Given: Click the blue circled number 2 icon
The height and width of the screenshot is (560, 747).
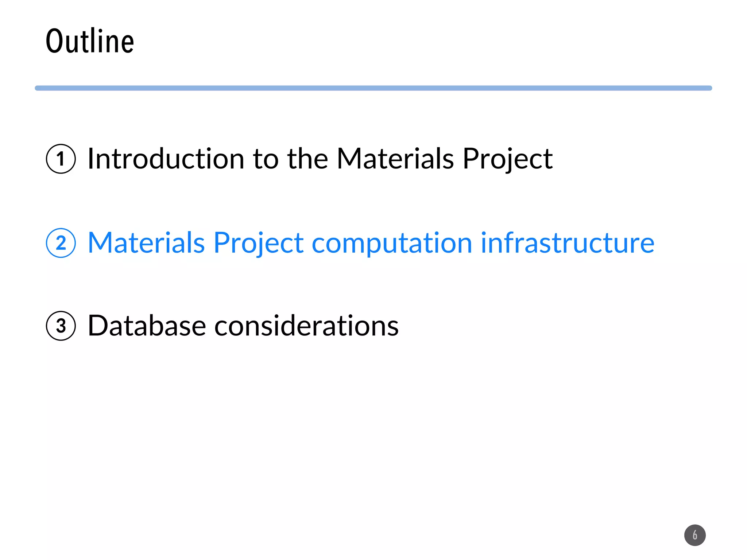Looking at the screenshot, I should (61, 243).
